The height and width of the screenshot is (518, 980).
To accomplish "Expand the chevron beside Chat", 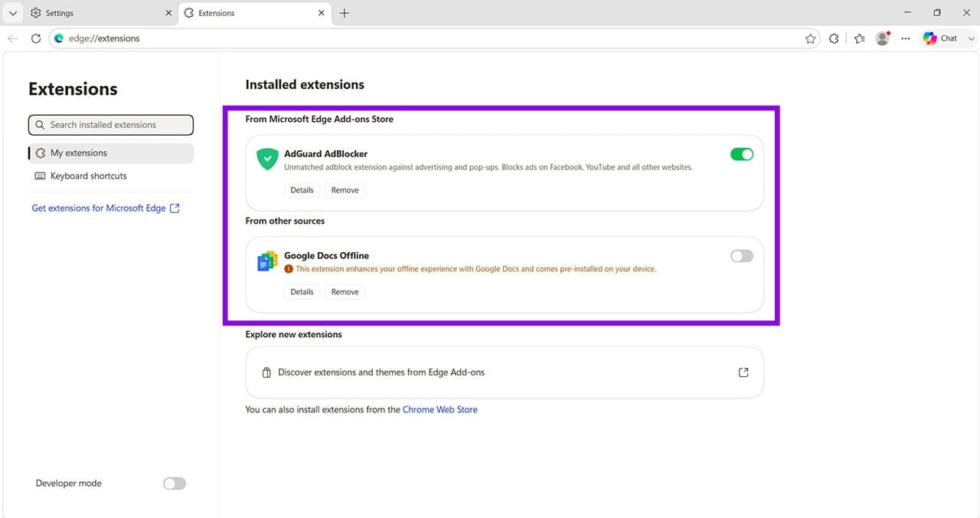I will pos(971,38).
